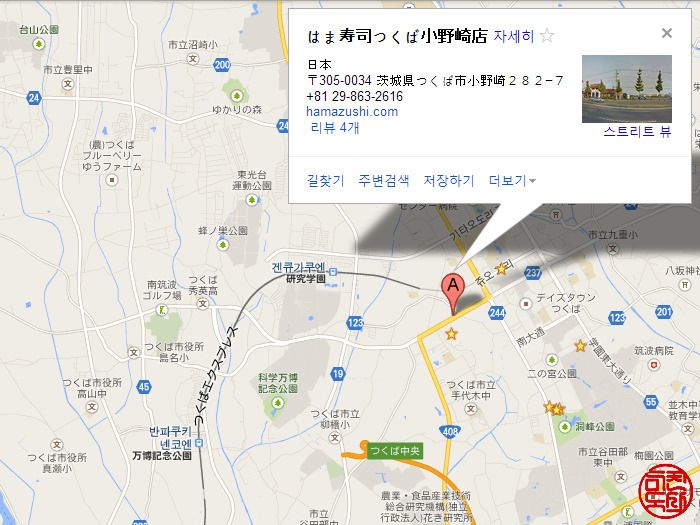Star this place with the favorite star icon

pyautogui.click(x=547, y=36)
